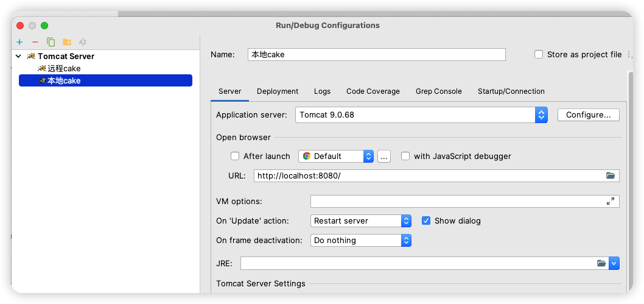This screenshot has height=304, width=644.
Task: Collapse the Tomcat Server tree node
Action: pyautogui.click(x=18, y=56)
